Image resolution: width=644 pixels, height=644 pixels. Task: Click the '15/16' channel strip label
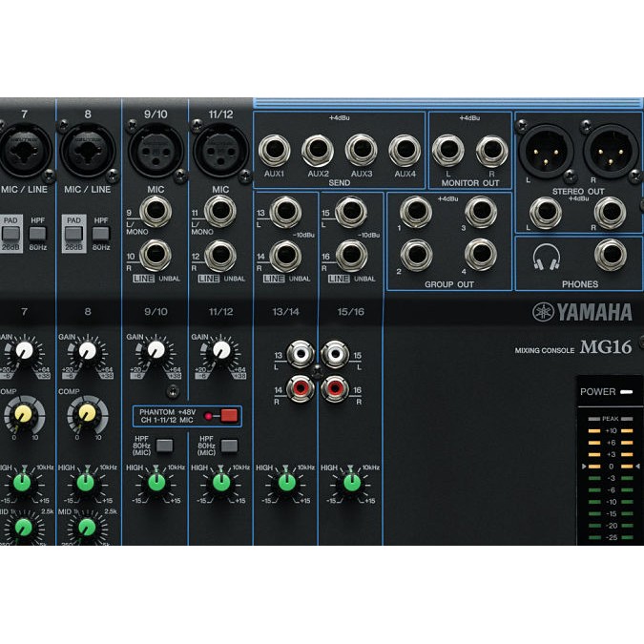[351, 312]
